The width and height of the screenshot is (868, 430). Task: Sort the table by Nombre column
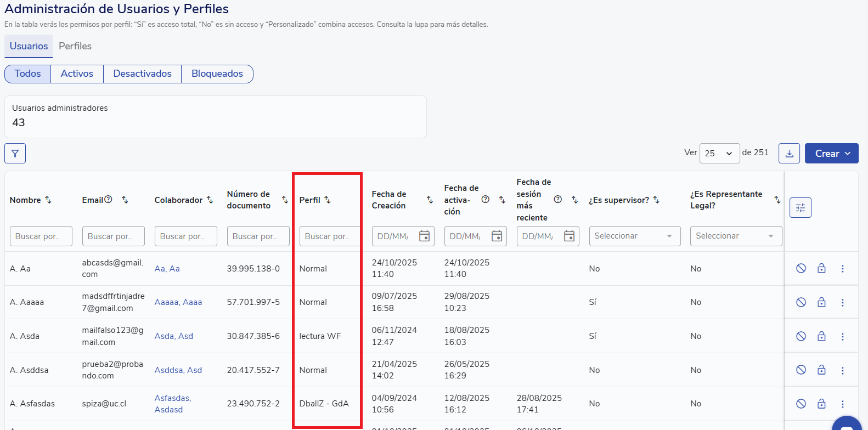pyautogui.click(x=48, y=200)
